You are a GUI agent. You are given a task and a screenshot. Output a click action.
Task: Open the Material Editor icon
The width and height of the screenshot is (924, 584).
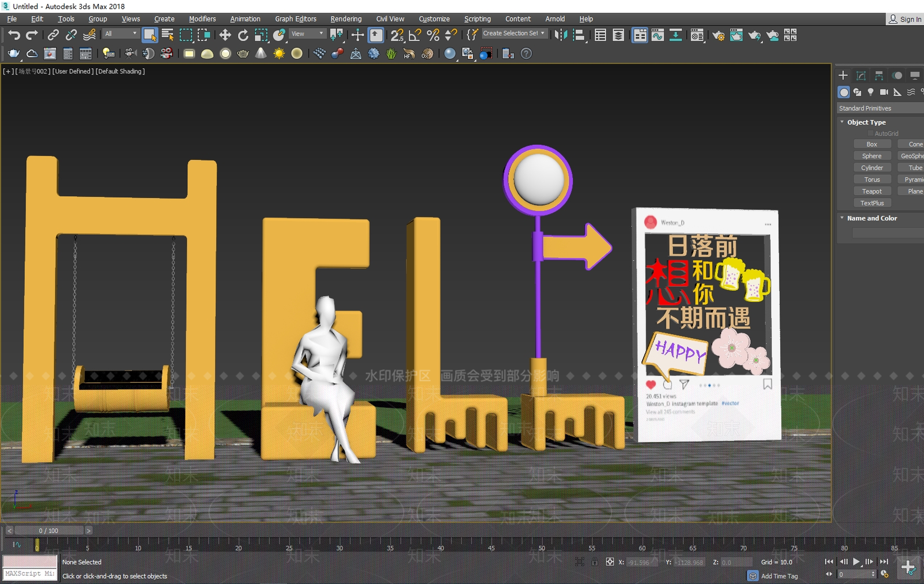click(x=697, y=35)
